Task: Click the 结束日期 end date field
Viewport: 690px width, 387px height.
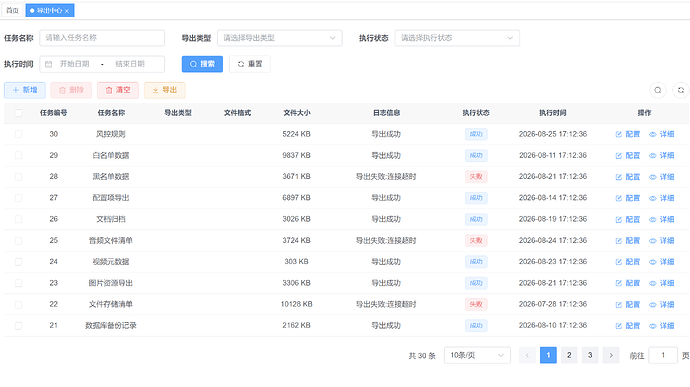Action: pos(130,64)
